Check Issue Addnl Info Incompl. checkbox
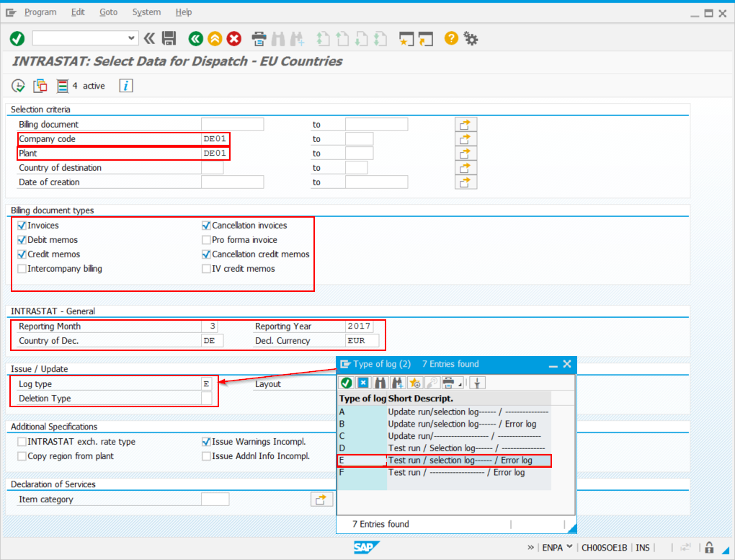 206,456
